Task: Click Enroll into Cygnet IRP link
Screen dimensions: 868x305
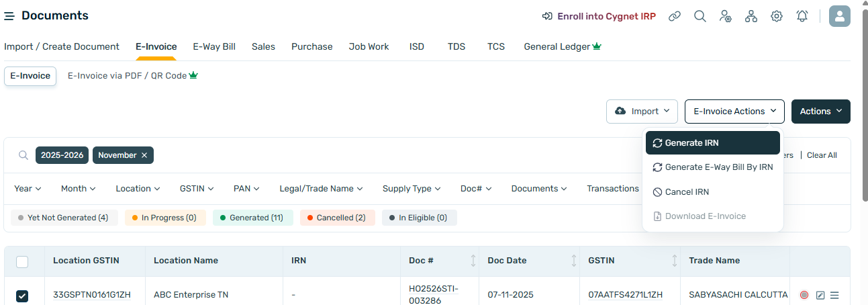Action: coord(599,16)
